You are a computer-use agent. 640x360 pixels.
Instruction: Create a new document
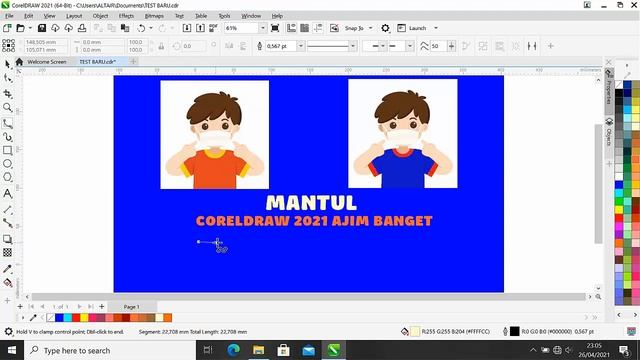7,28
